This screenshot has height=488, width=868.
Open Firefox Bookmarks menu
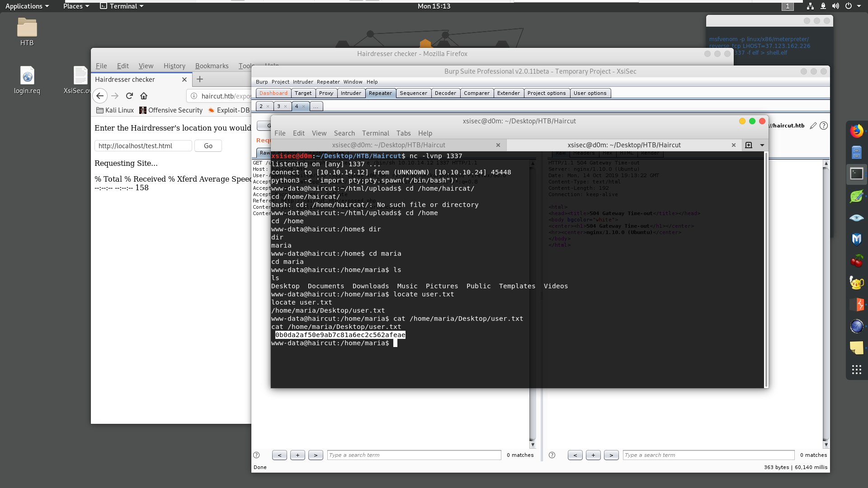212,66
